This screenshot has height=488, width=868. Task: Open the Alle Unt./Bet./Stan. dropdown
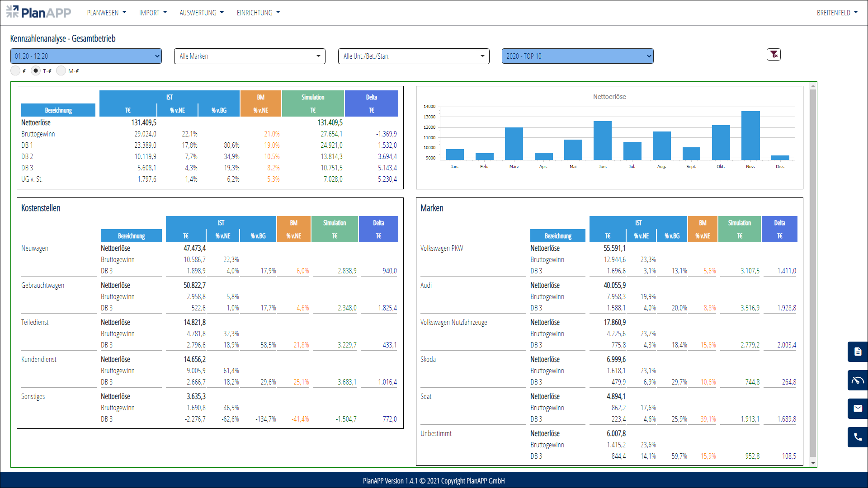click(414, 56)
